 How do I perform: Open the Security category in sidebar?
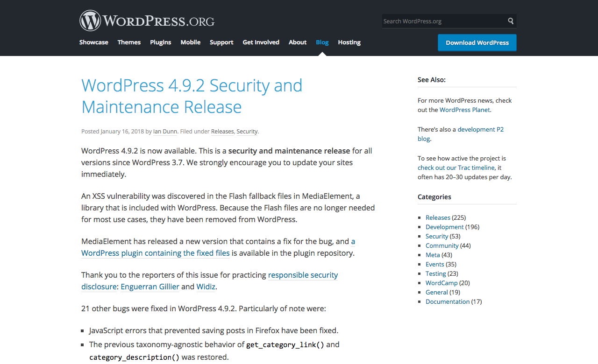click(x=437, y=236)
